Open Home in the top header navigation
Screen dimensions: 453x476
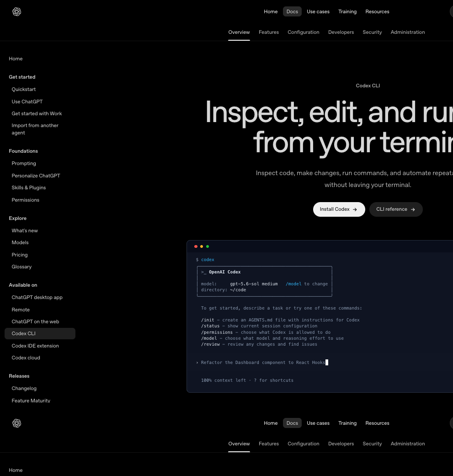tap(271, 11)
